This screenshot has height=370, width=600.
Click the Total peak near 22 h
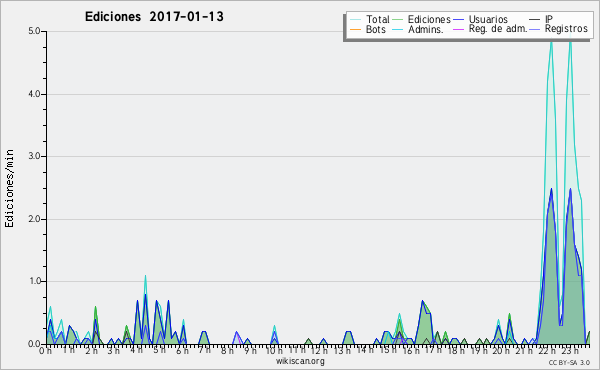[551, 41]
